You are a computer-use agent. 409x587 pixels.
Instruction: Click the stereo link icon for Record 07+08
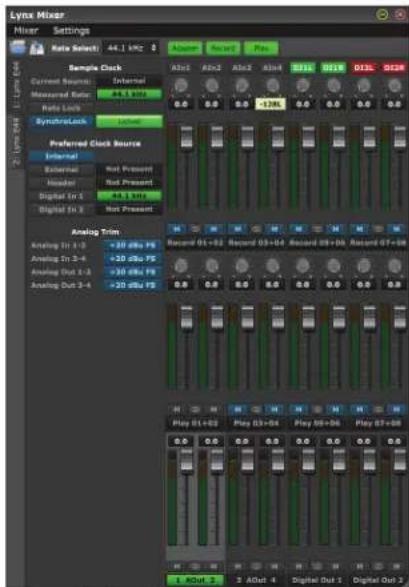[378, 229]
